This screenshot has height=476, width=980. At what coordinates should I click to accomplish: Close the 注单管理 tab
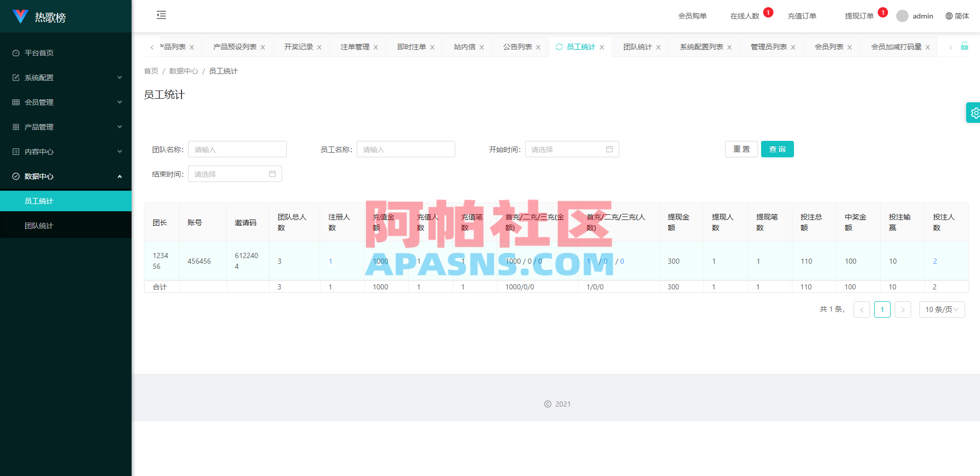tap(376, 47)
